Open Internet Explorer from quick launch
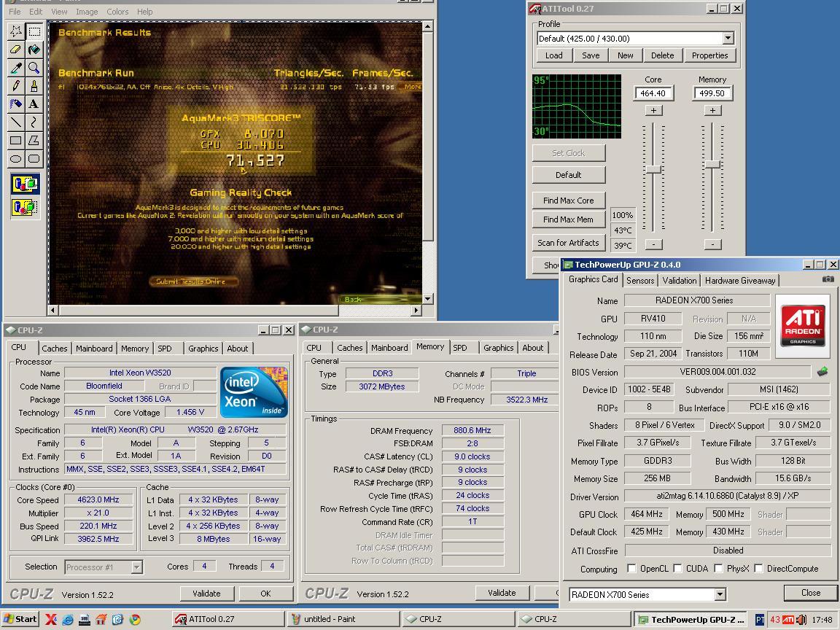 (68, 619)
